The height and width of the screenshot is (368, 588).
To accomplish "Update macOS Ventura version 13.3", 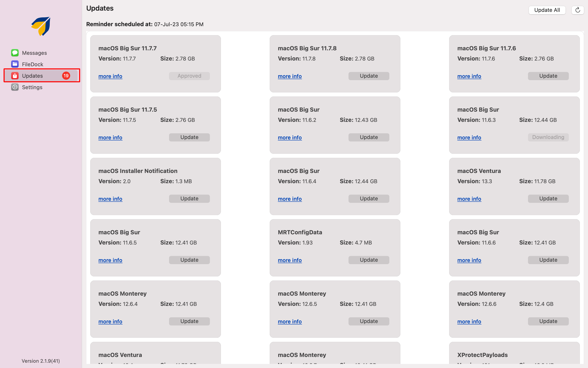I will point(548,199).
